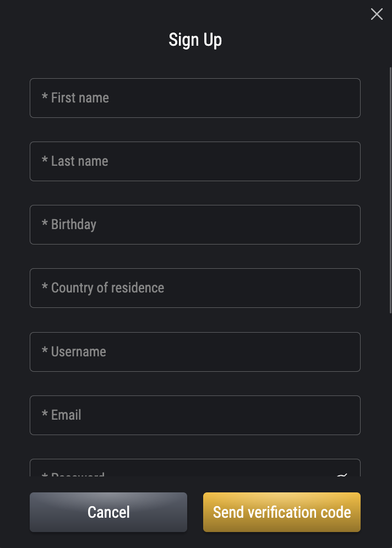
Task: Click the Sign Up heading text
Action: pos(195,40)
